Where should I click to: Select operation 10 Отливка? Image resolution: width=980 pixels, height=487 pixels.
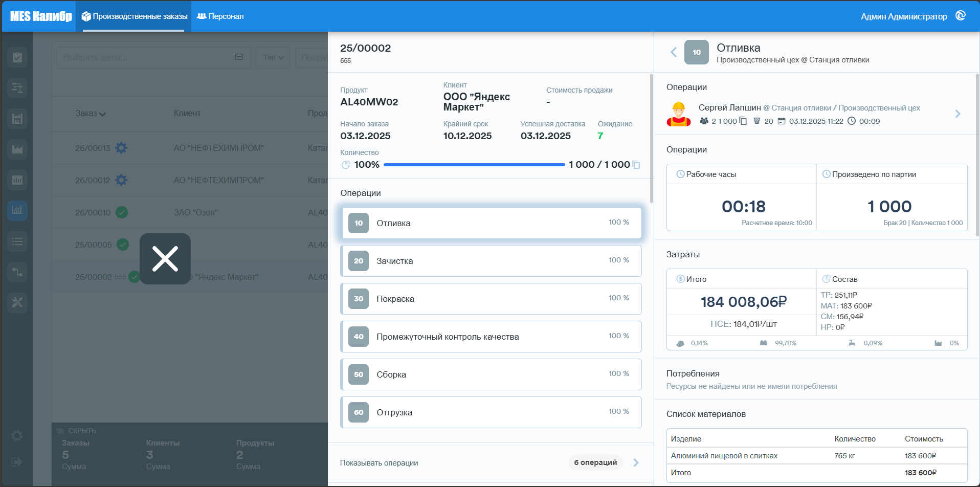click(491, 223)
